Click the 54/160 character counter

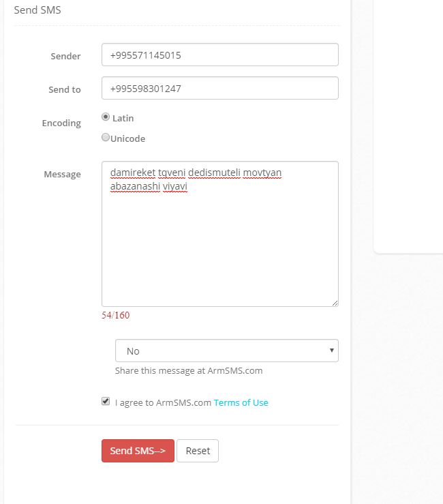pos(115,315)
